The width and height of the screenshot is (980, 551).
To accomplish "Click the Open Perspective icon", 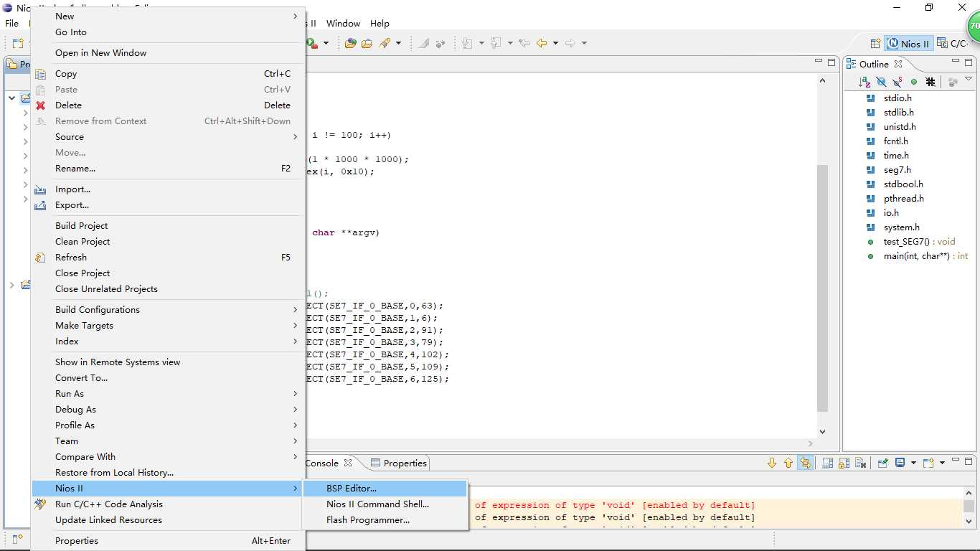I will pyautogui.click(x=875, y=44).
